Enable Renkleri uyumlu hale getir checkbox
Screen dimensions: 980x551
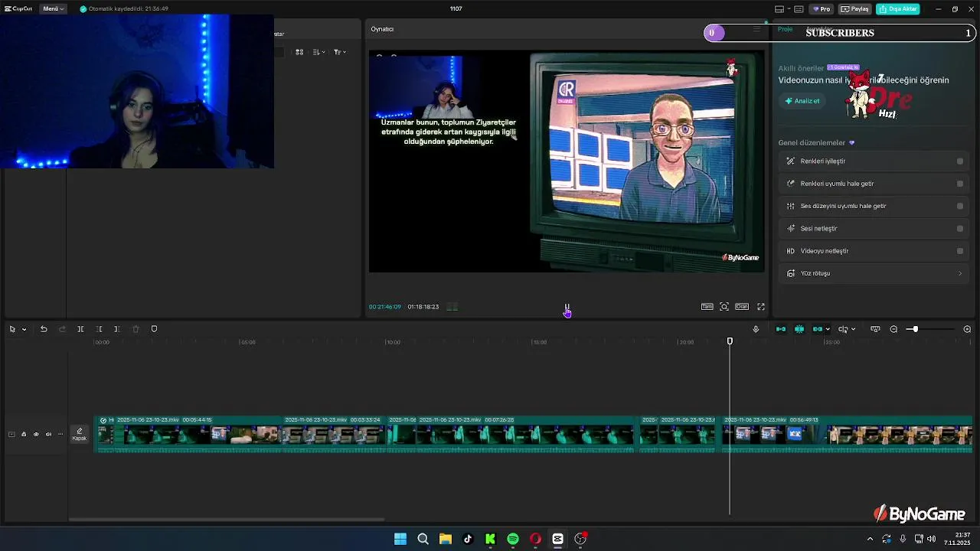pos(960,184)
